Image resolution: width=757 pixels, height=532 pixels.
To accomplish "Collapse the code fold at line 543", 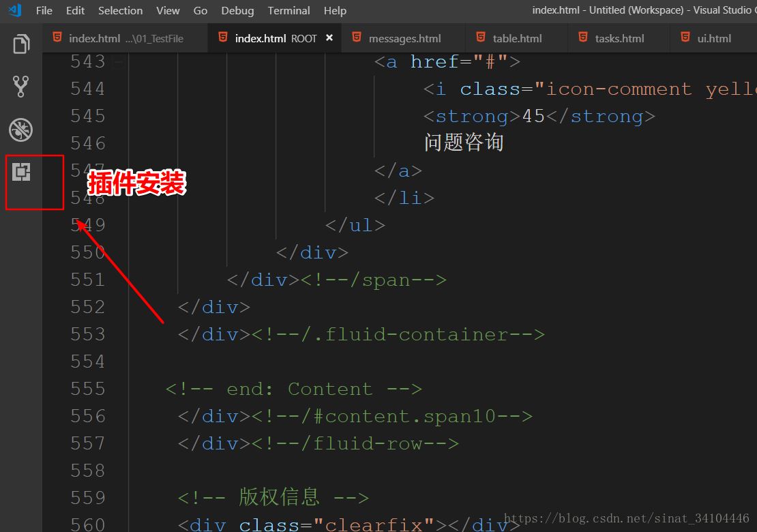I will point(117,61).
